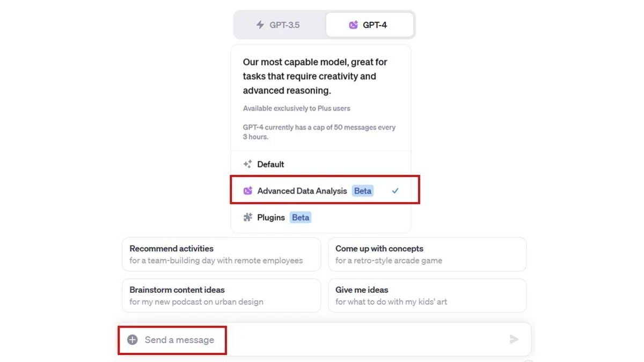Focus the Send a message input field
The width and height of the screenshot is (644, 362).
(325, 339)
